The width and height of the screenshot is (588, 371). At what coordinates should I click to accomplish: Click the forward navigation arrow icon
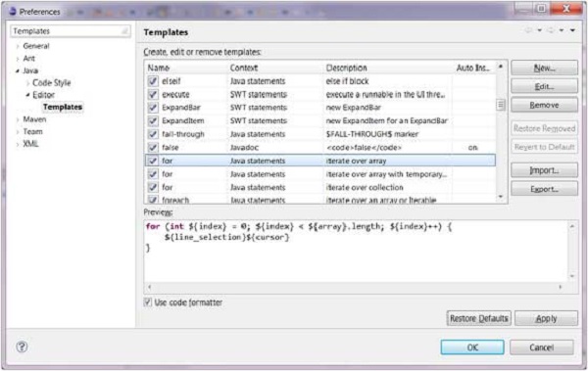point(551,30)
